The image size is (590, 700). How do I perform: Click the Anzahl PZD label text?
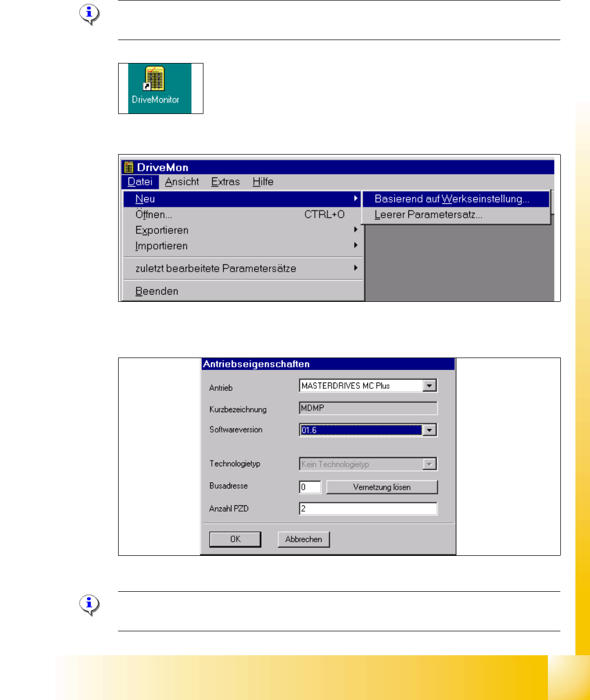pos(229,508)
